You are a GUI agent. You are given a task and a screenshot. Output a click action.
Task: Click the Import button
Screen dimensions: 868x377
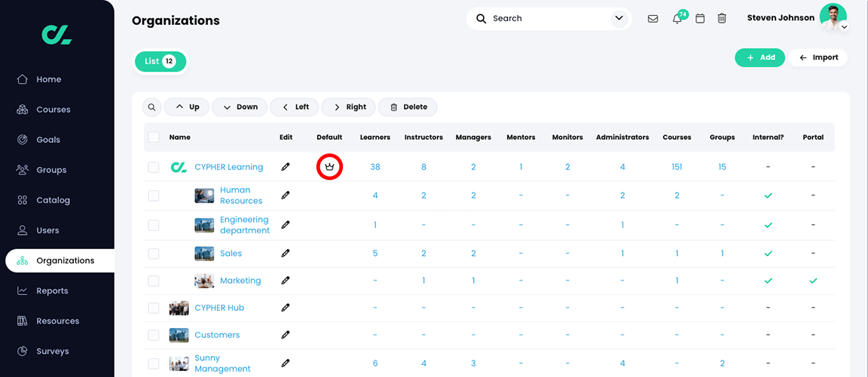coord(818,57)
